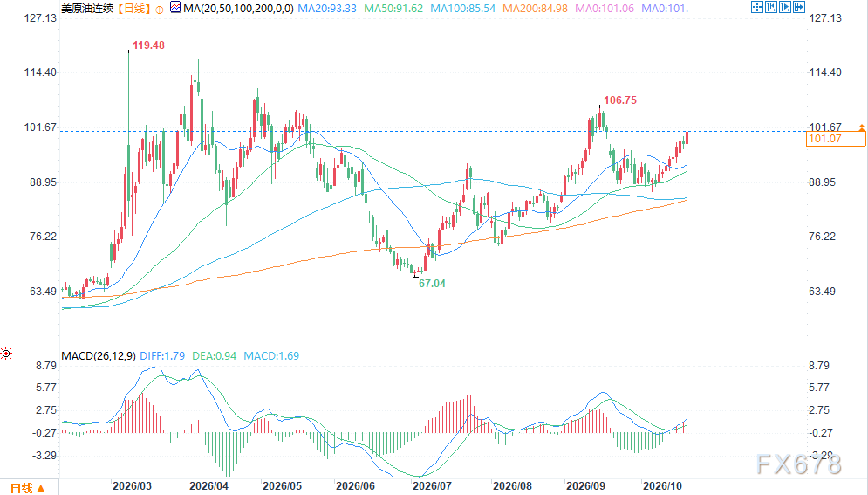Click the 2.75 value on left MACD axis
Image resolution: width=868 pixels, height=495 pixels.
coord(46,410)
